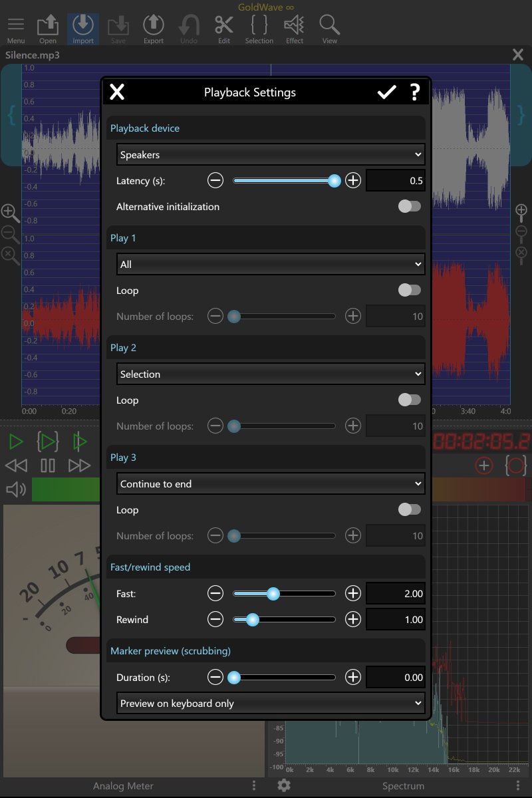Click the Spectrum panel label

point(403,785)
